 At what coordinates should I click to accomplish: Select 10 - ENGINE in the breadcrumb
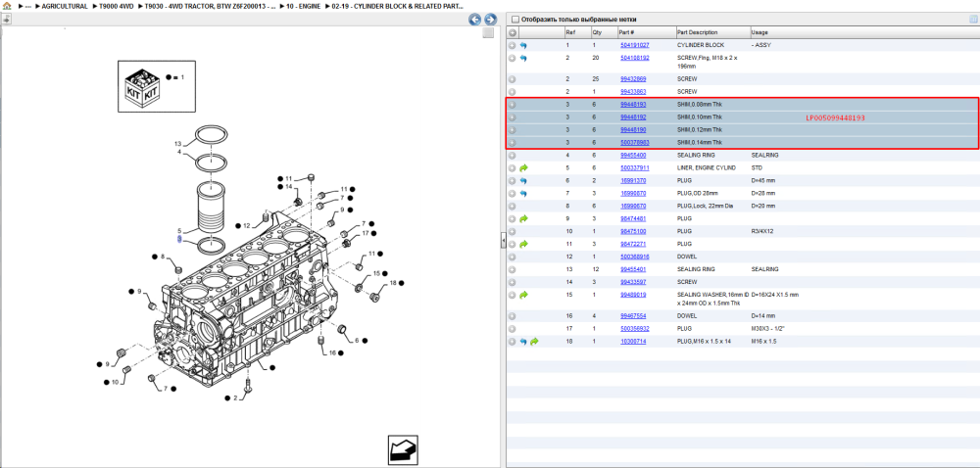(x=303, y=6)
